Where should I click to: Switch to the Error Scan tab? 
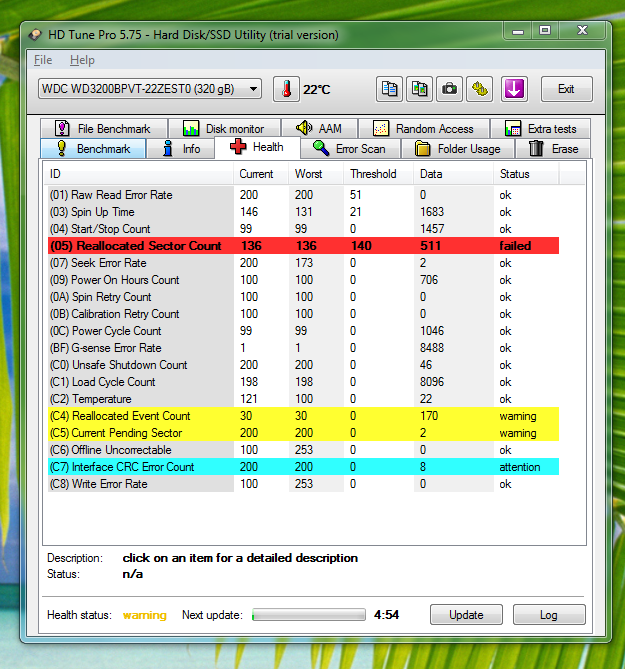[350, 148]
